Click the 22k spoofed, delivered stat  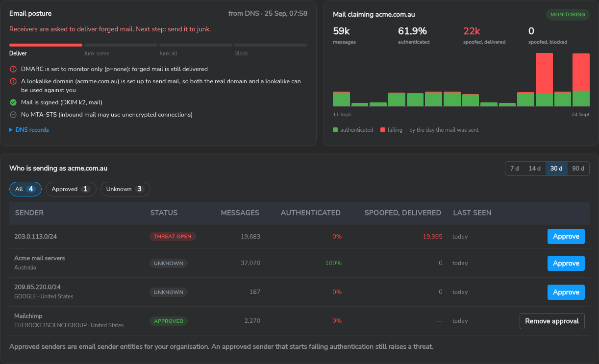(472, 31)
